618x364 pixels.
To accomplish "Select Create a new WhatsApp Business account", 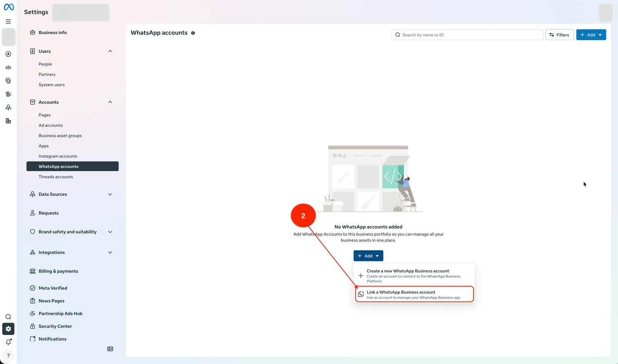I will [x=414, y=276].
